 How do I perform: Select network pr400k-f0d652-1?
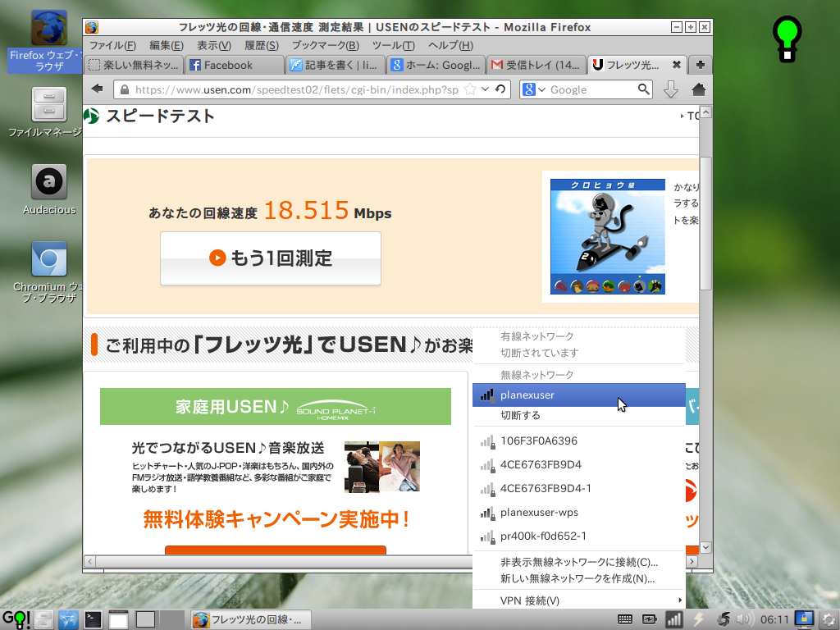pyautogui.click(x=579, y=536)
